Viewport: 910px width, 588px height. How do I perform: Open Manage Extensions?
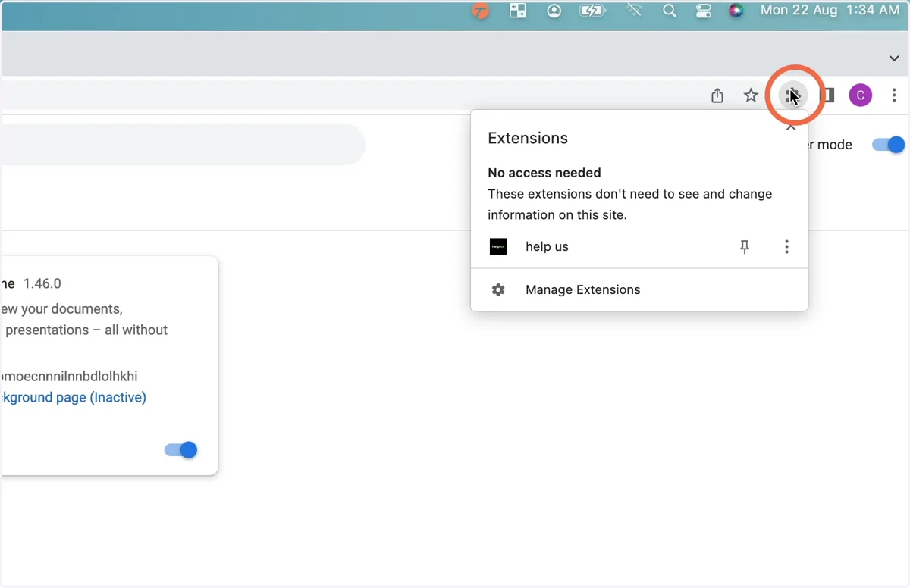pyautogui.click(x=639, y=289)
